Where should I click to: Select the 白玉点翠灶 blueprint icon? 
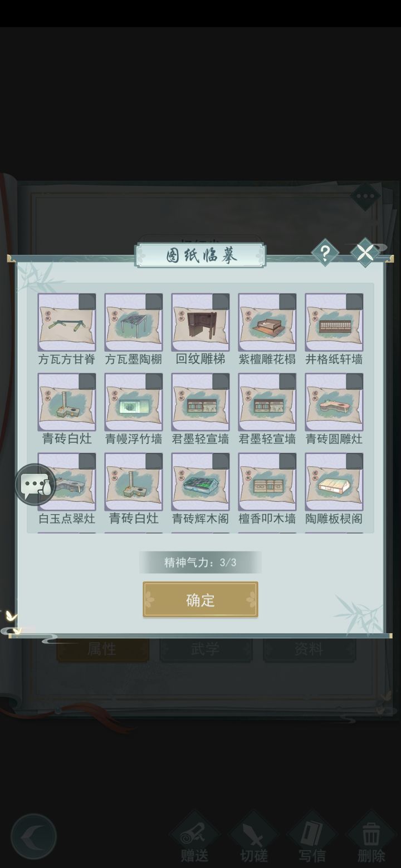click(x=67, y=482)
